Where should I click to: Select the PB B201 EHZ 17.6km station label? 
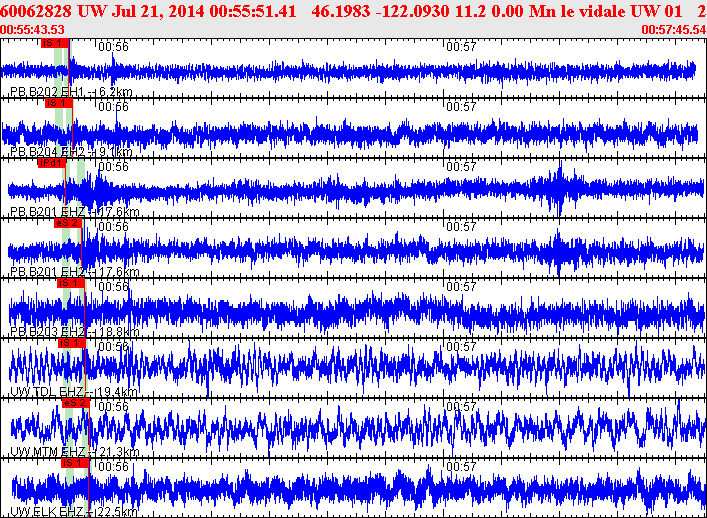click(75, 212)
